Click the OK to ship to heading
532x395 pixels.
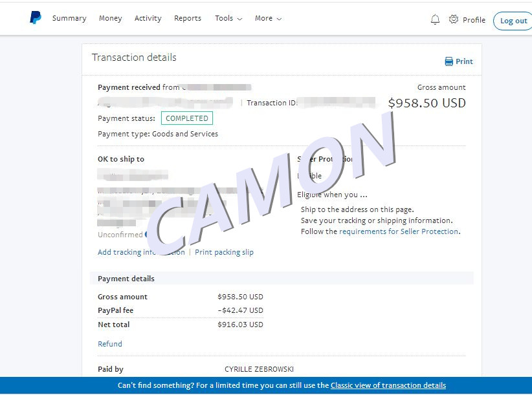[121, 159]
